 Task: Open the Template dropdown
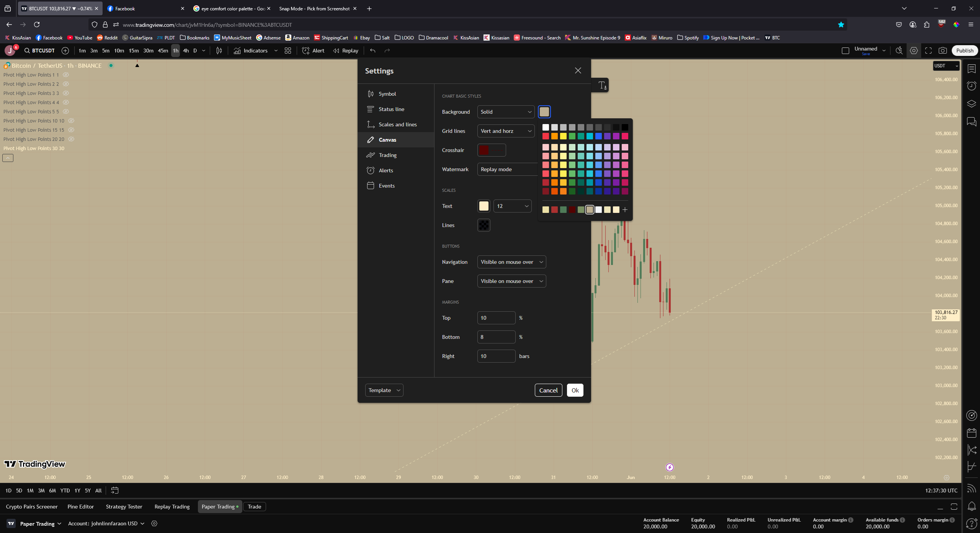coord(384,390)
